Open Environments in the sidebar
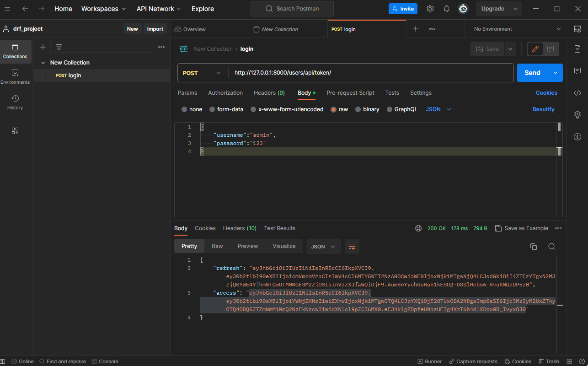The image size is (588, 366). pos(15,77)
